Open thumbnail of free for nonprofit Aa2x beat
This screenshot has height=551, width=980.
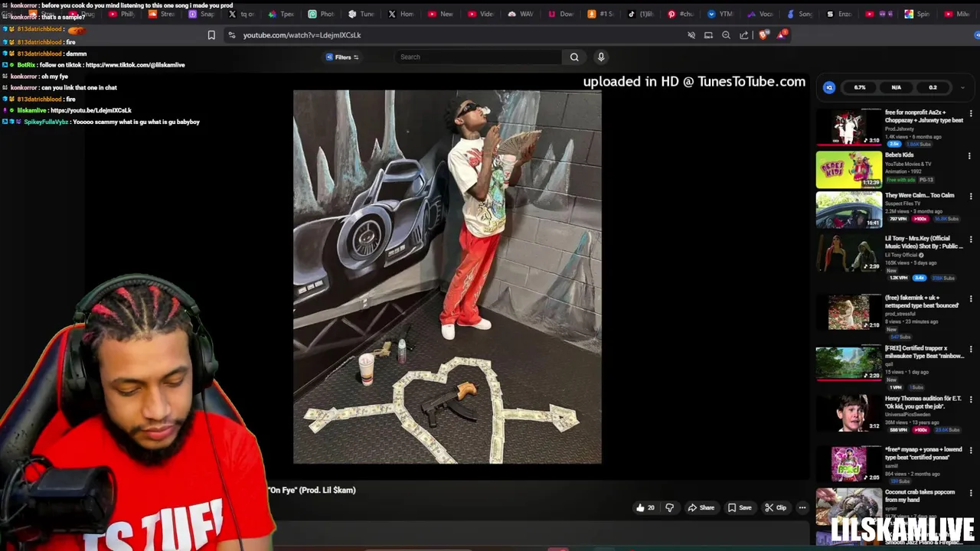coord(848,127)
